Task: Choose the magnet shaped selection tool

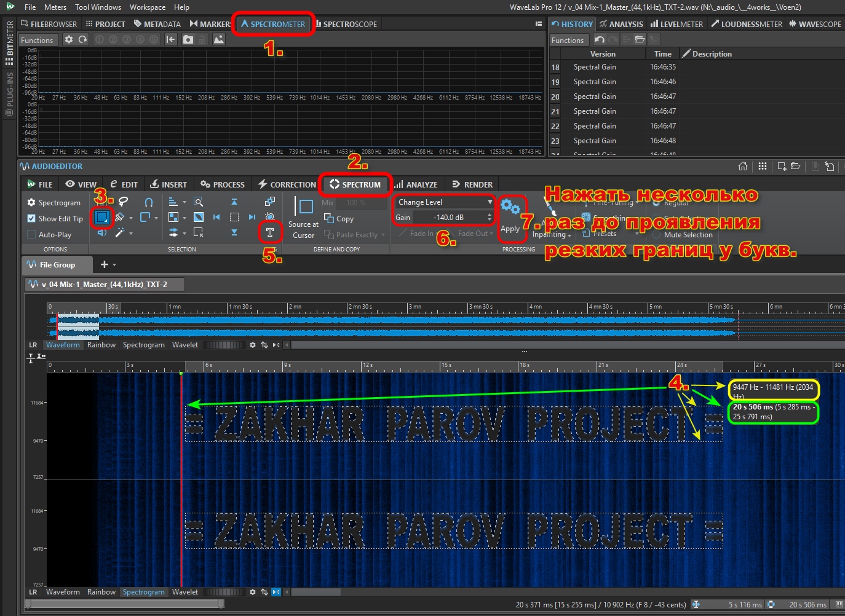Action: coord(148,202)
